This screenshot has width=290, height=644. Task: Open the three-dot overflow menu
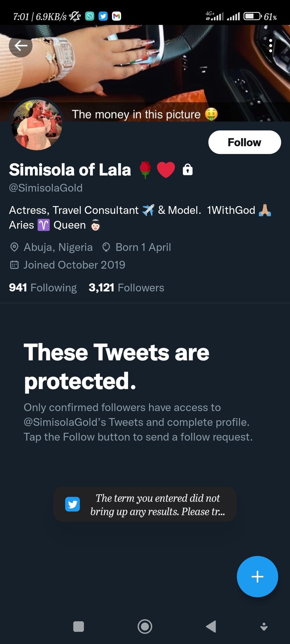270,46
